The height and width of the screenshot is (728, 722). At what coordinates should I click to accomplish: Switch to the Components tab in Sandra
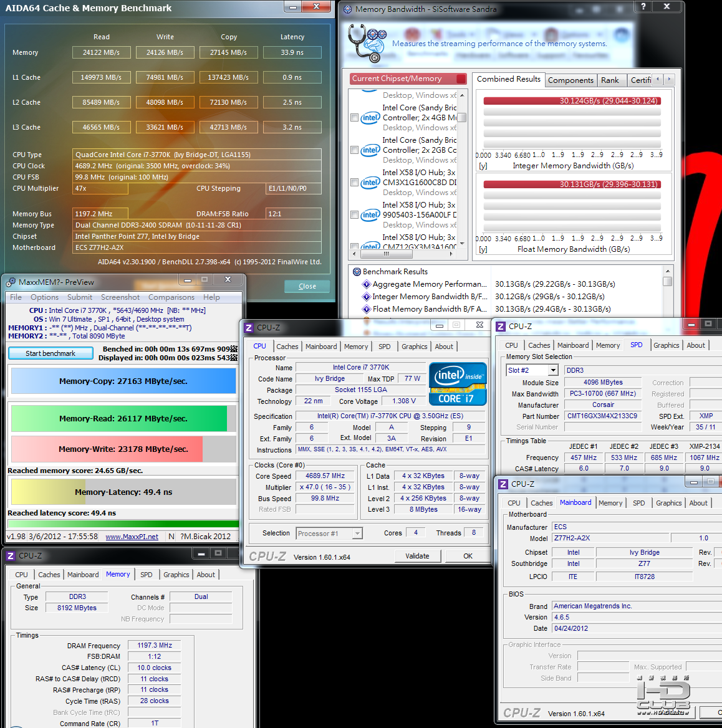570,80
